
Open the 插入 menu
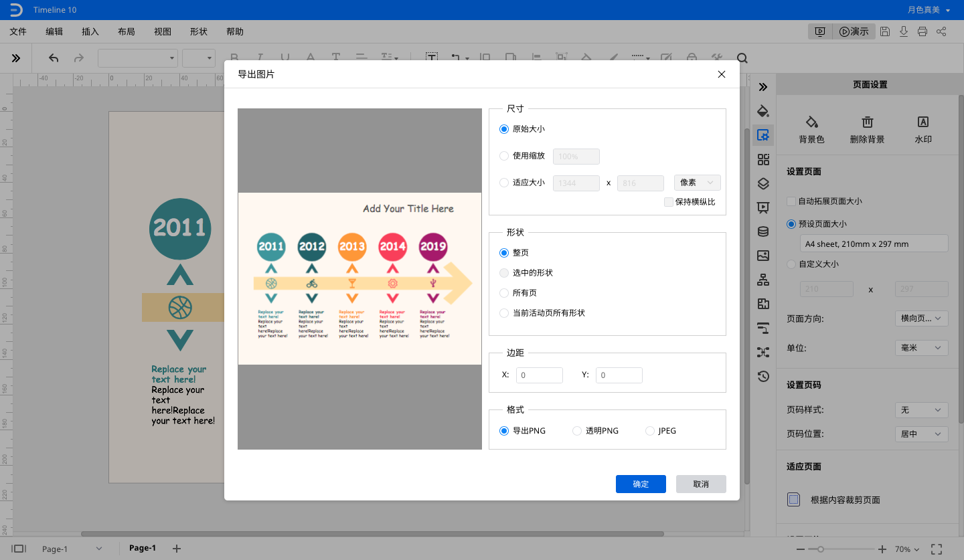point(90,31)
